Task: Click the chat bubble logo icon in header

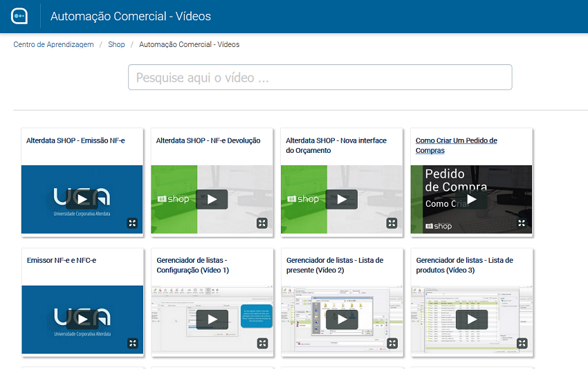Action: (19, 16)
